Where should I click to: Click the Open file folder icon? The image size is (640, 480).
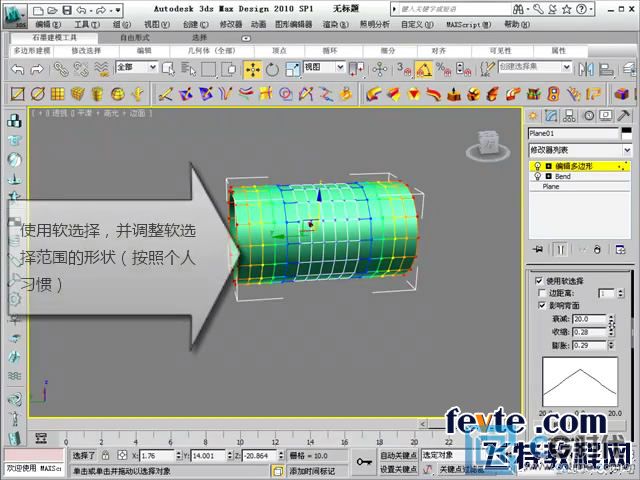point(52,10)
